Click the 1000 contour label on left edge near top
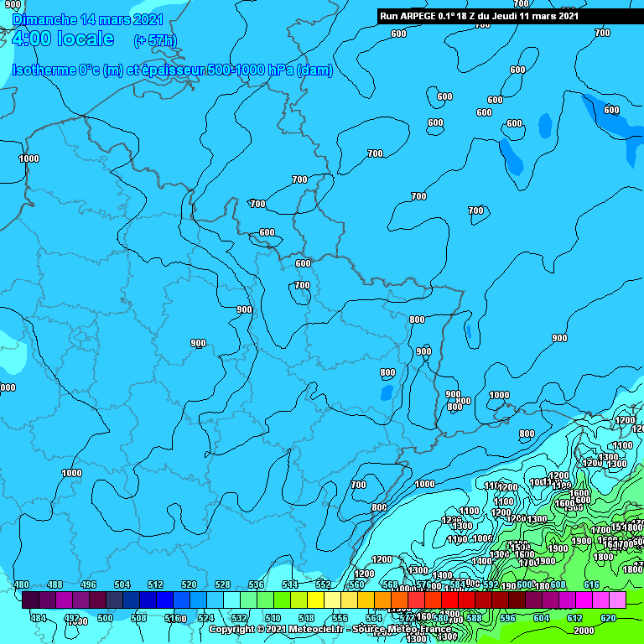Viewport: 644px width, 644px height. 29,158
